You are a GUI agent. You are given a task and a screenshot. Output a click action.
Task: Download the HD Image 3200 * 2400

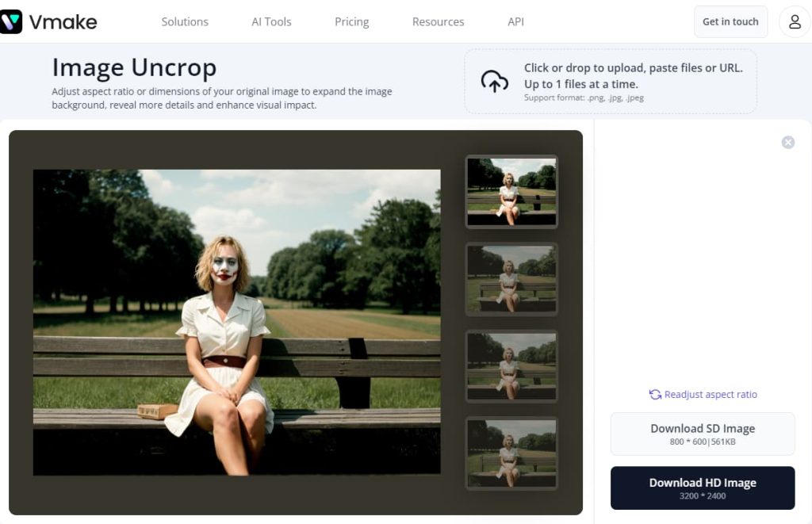703,488
